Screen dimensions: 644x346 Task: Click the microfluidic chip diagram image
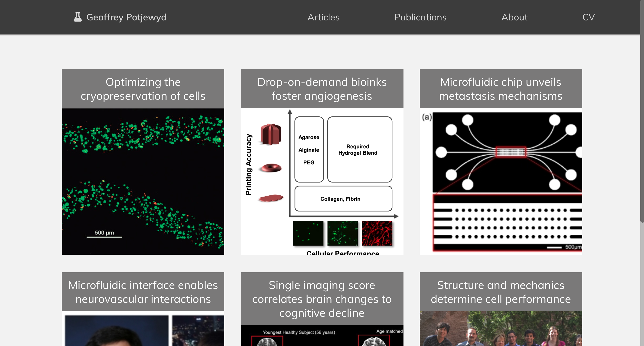(x=501, y=182)
